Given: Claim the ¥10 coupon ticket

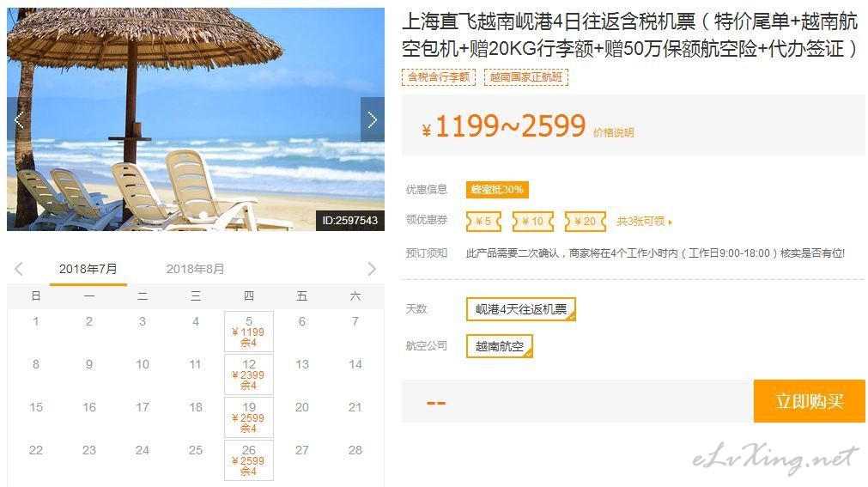Looking at the screenshot, I should coord(533,221).
